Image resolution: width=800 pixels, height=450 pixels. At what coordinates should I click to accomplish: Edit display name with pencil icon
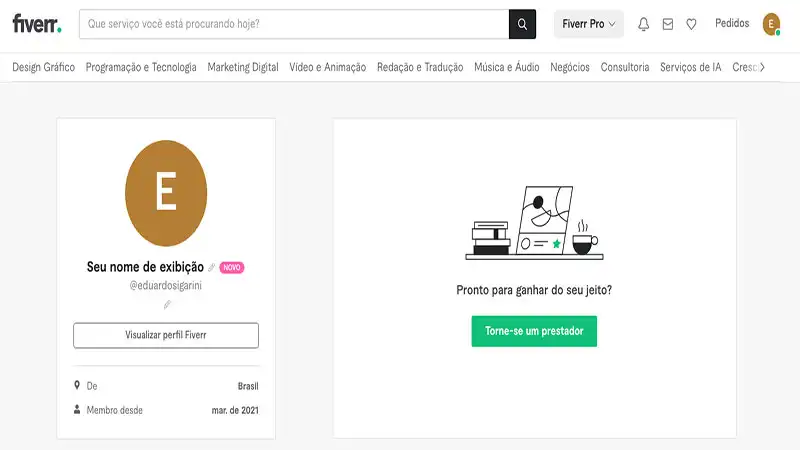coord(212,268)
